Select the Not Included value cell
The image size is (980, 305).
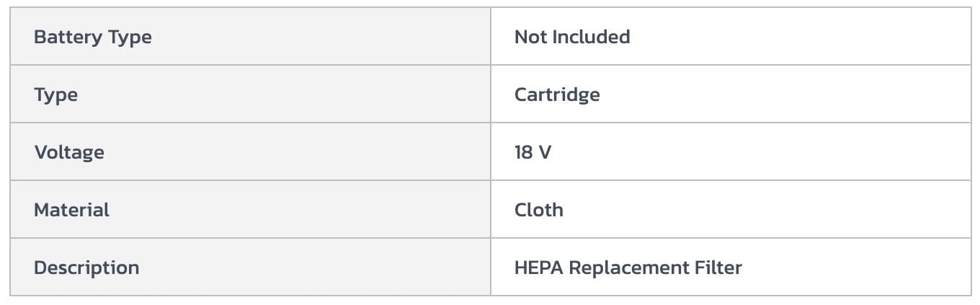(571, 37)
